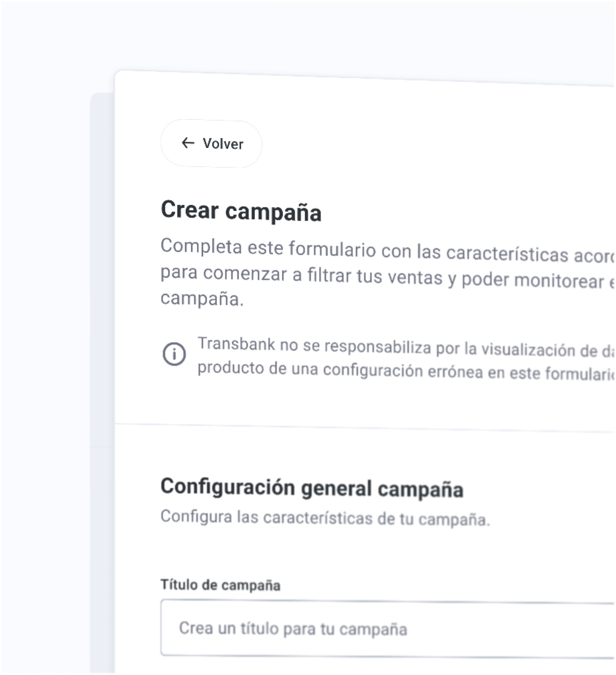Click the "Volver" text label
Screen dimensions: 616x675
pos(223,144)
